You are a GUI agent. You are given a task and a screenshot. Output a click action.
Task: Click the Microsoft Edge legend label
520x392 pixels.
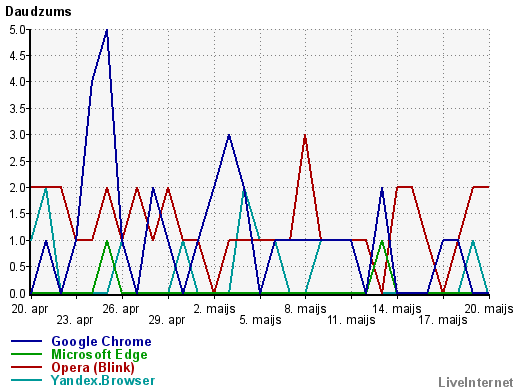99,355
